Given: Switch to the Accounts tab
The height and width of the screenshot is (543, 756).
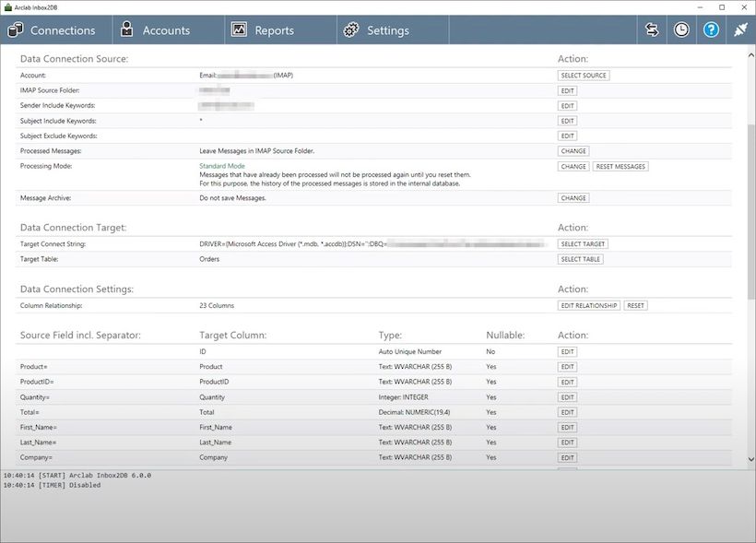Looking at the screenshot, I should click(x=166, y=30).
